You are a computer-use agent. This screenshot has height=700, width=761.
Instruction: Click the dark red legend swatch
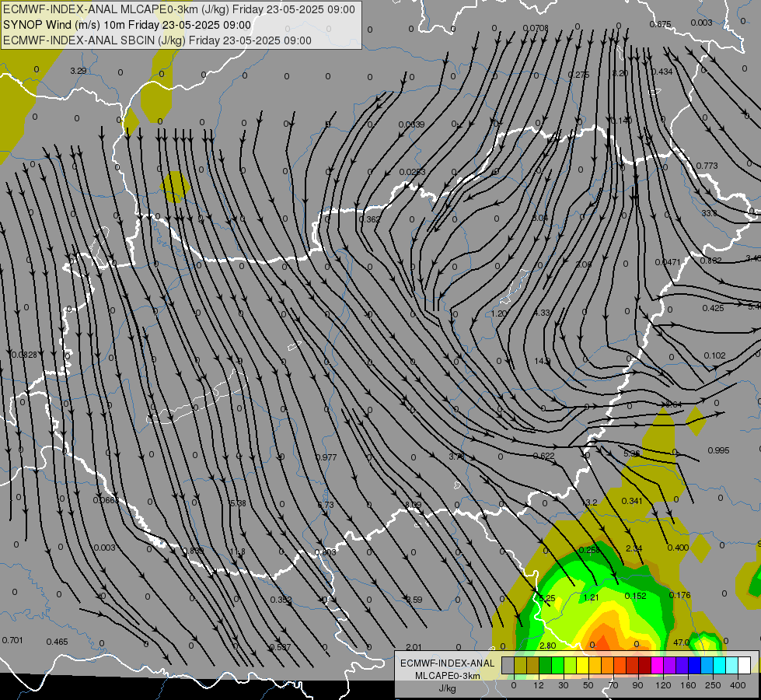[x=644, y=666]
